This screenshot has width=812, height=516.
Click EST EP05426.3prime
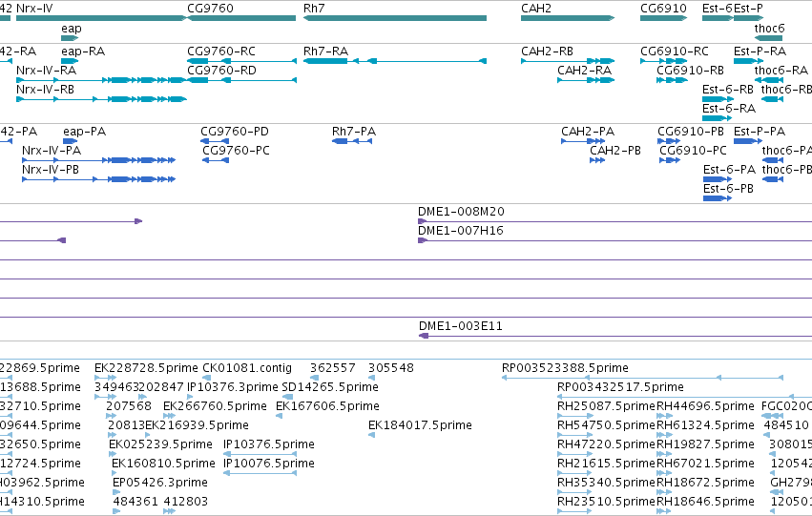pyautogui.click(x=116, y=493)
